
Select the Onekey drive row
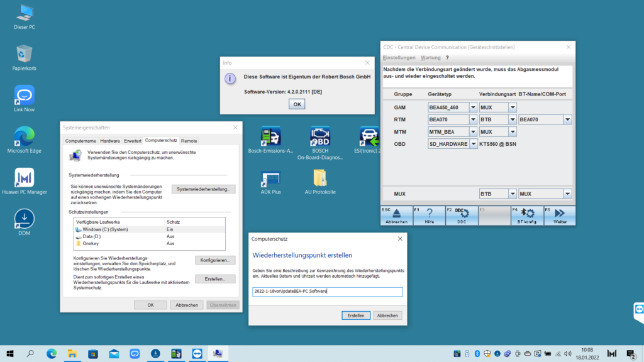pyautogui.click(x=150, y=243)
